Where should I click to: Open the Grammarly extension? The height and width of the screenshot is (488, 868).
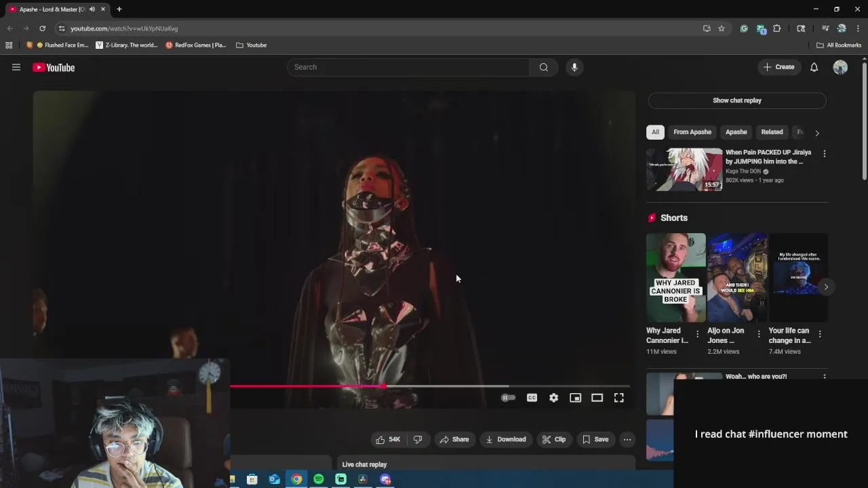744,28
